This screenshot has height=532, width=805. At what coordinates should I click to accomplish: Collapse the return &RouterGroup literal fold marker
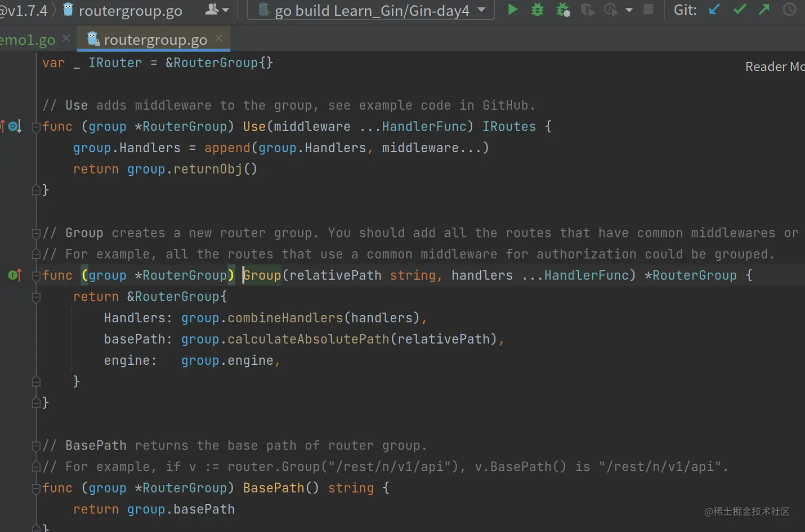click(x=36, y=297)
